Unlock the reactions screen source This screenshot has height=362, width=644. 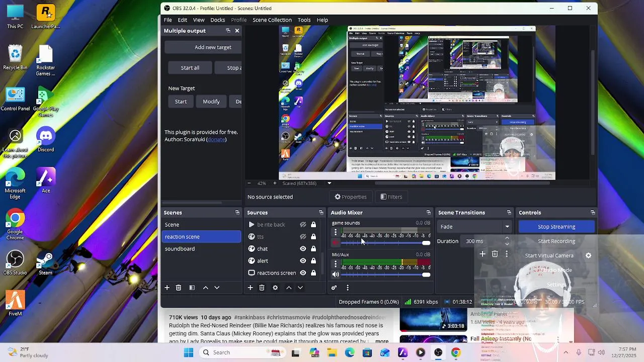click(313, 273)
